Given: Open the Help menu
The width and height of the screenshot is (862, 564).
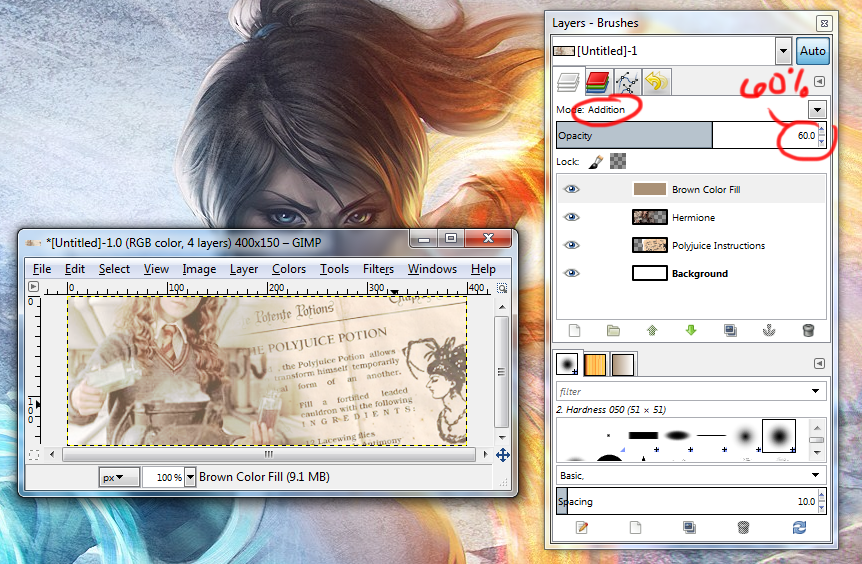Looking at the screenshot, I should (x=483, y=269).
